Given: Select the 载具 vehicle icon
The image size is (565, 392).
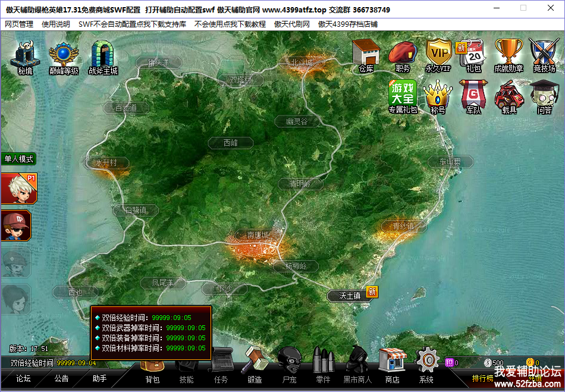Looking at the screenshot, I should coord(508,94).
